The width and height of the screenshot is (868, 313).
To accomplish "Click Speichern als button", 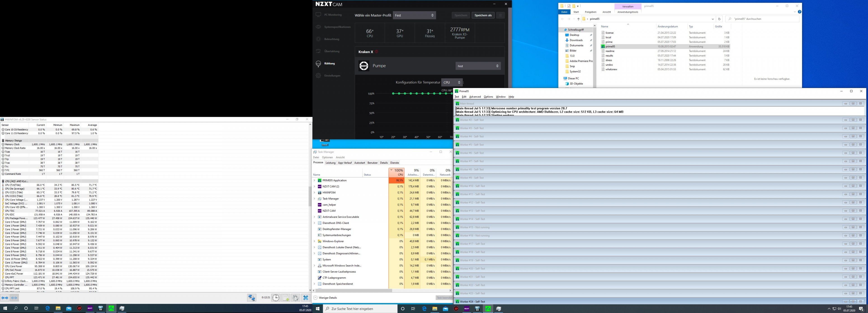I will coord(483,15).
